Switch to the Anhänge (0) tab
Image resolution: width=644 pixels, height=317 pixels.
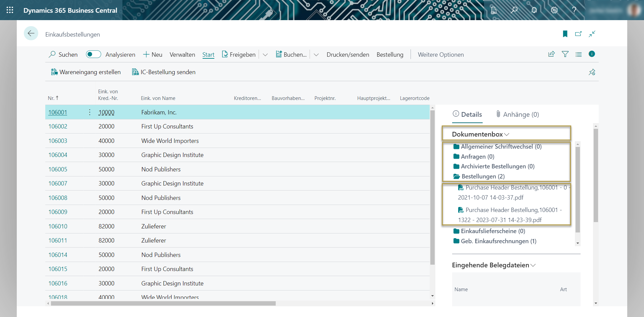click(x=518, y=114)
